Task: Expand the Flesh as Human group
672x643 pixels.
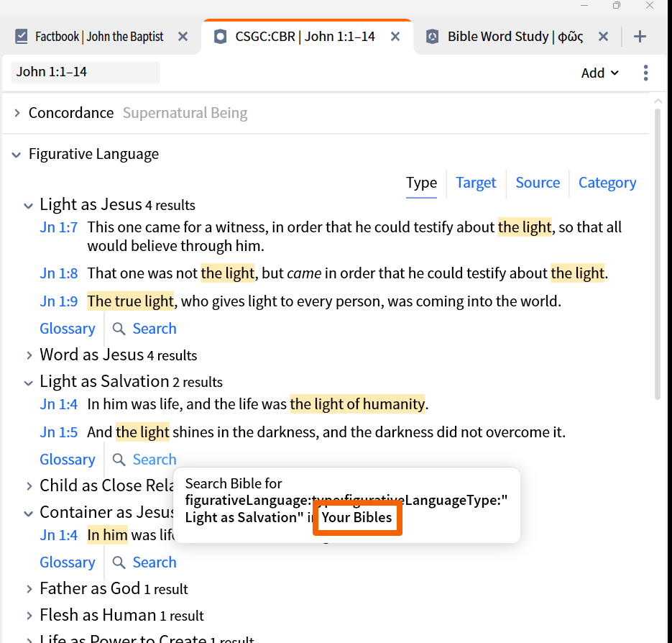Action: coord(29,616)
